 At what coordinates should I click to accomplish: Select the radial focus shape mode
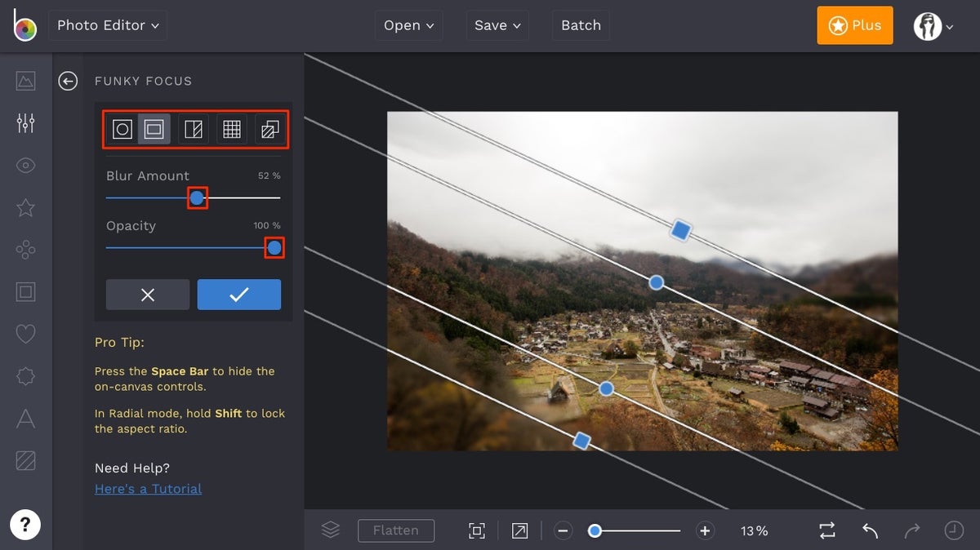tap(122, 129)
